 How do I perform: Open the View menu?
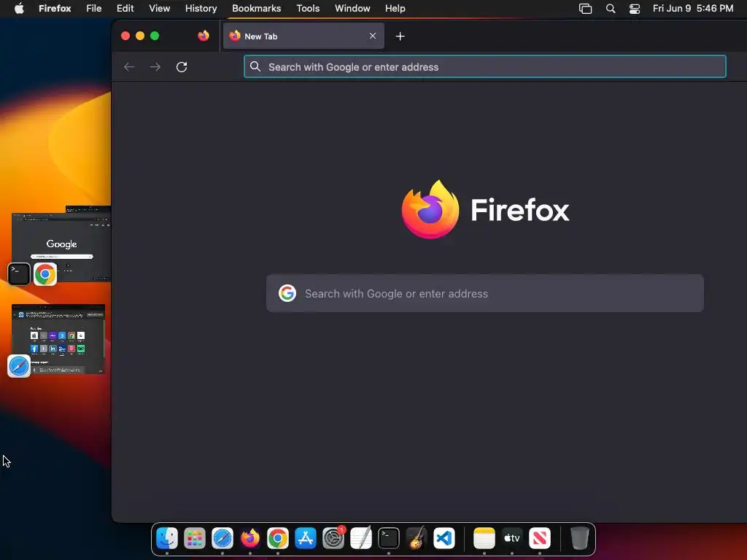(160, 8)
